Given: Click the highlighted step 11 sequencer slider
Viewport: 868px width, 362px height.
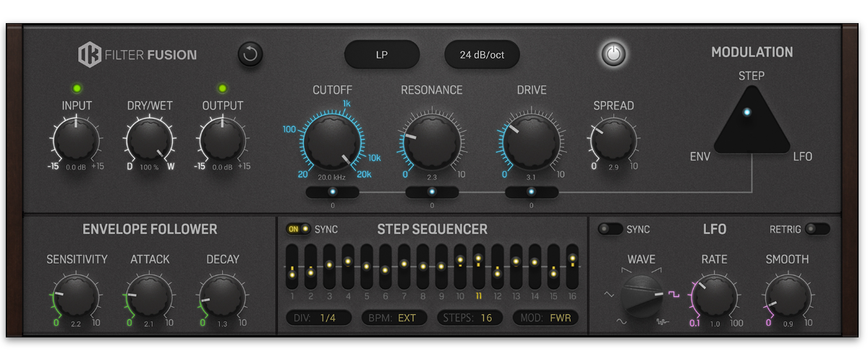Looking at the screenshot, I should click(479, 266).
